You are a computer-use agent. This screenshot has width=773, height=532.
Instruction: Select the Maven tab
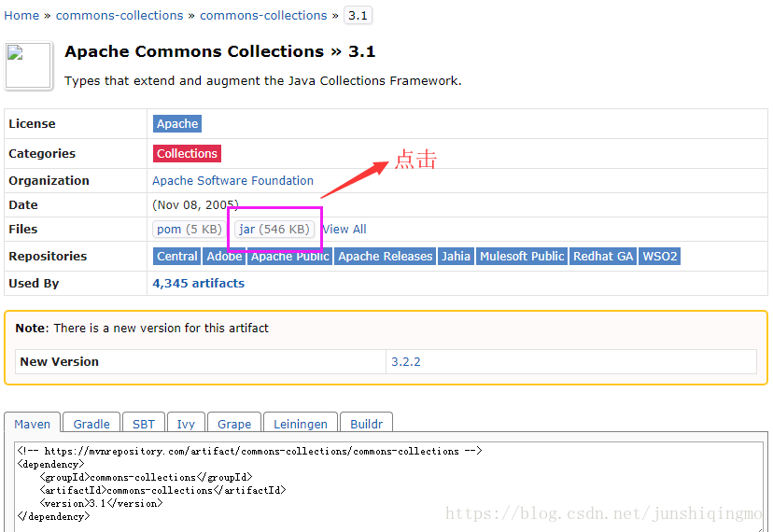click(32, 424)
